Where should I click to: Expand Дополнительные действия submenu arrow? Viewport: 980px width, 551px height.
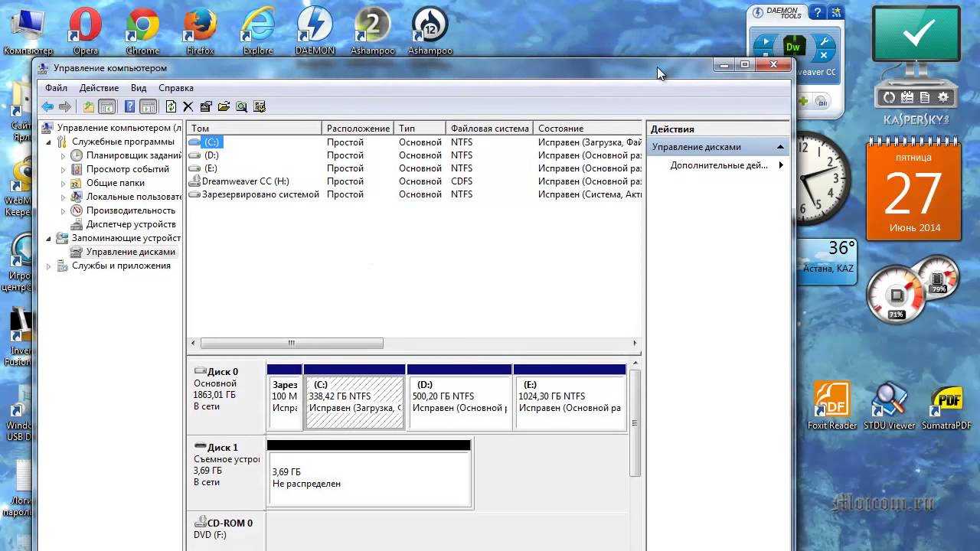click(x=781, y=165)
